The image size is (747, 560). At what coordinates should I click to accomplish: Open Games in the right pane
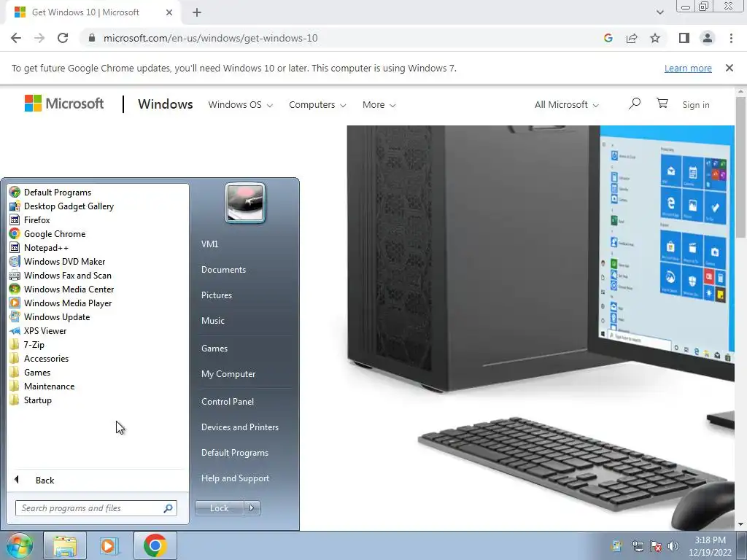(214, 348)
